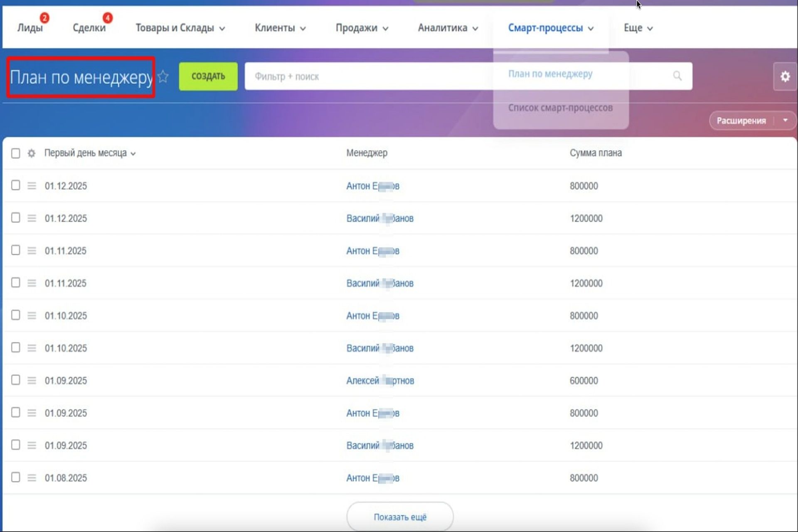Open the row actions menu for 01.08.2025
798x532 pixels.
[x=32, y=478]
